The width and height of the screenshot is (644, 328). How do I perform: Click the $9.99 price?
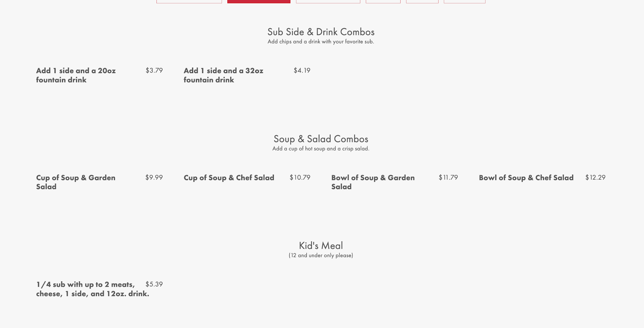pyautogui.click(x=154, y=177)
